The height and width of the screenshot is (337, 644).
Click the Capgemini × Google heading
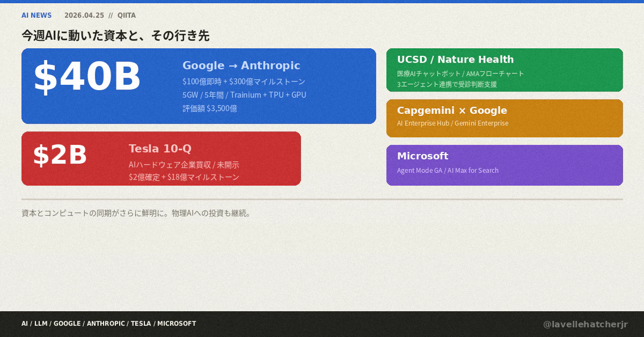tap(452, 111)
